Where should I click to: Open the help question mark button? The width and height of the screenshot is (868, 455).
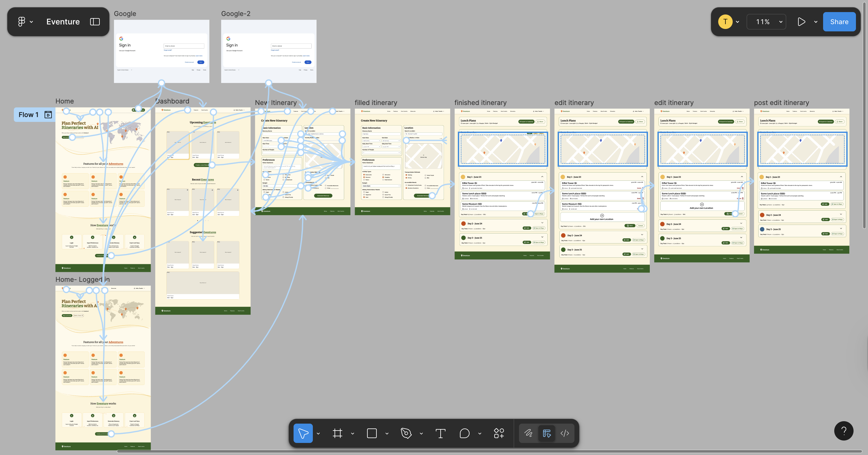click(843, 431)
